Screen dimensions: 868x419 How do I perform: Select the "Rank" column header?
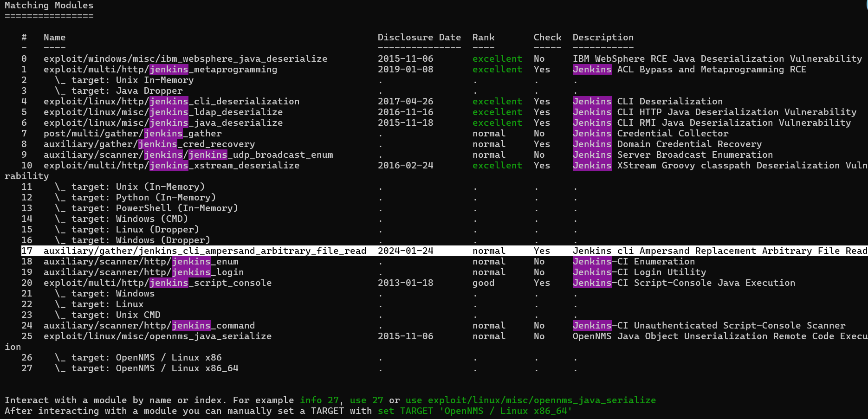(x=484, y=38)
